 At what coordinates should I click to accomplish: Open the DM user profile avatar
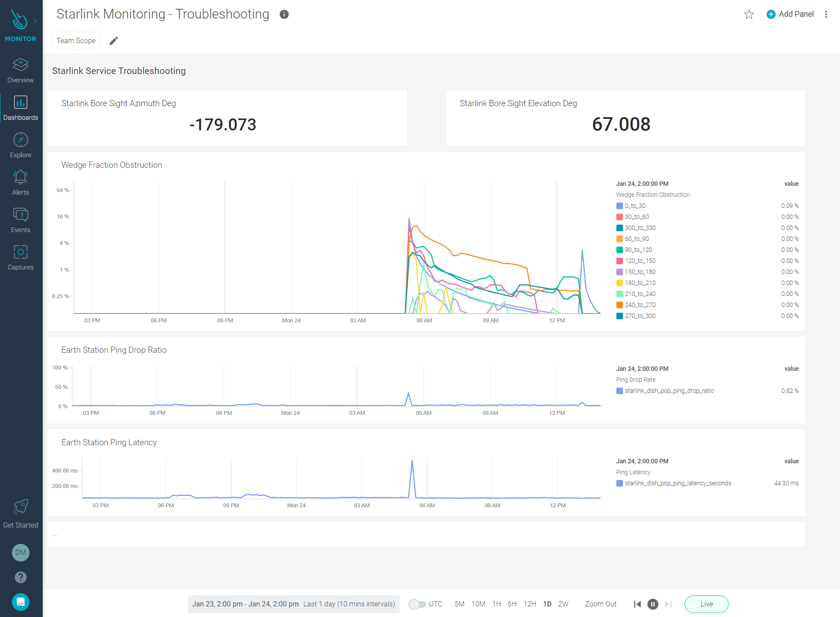[21, 552]
